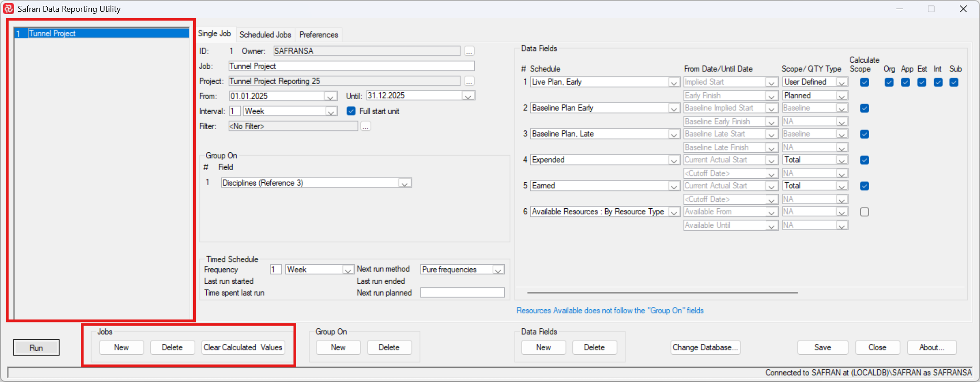The width and height of the screenshot is (980, 382).
Task: Open User Defined scope type dropdown
Action: 842,82
